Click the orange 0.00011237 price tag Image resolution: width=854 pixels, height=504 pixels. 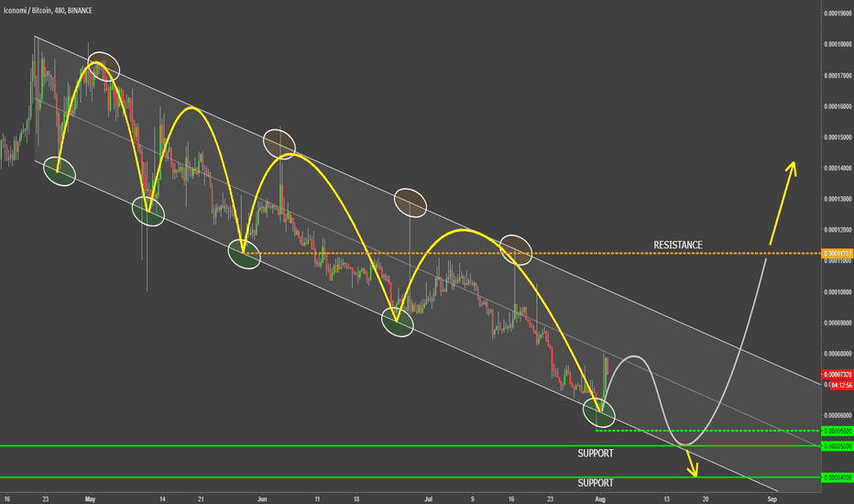coord(838,253)
